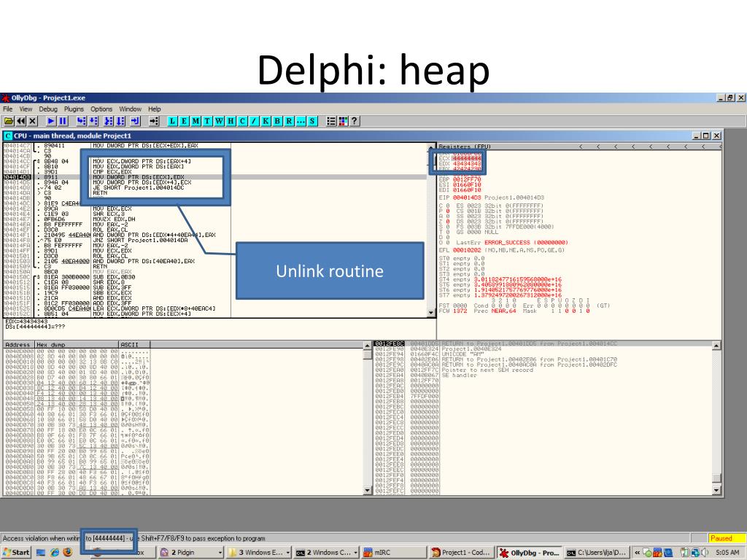Show Handles with the H toolbar button

pyautogui.click(x=231, y=121)
